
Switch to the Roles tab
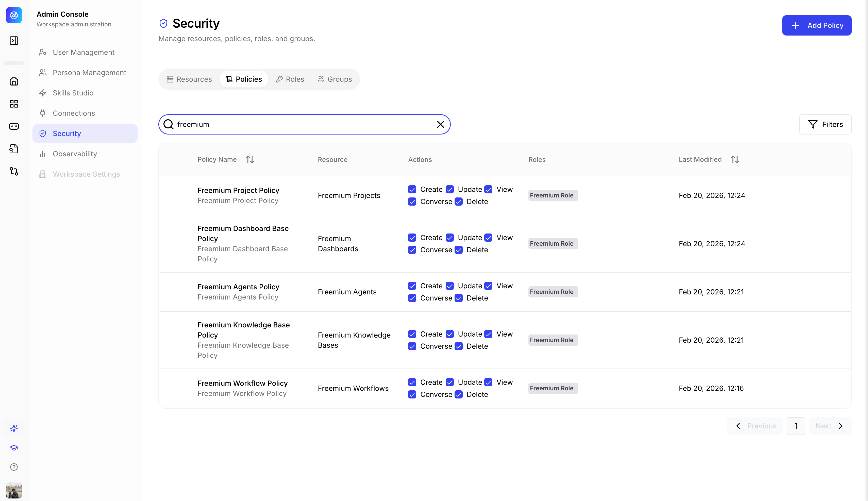pyautogui.click(x=290, y=79)
